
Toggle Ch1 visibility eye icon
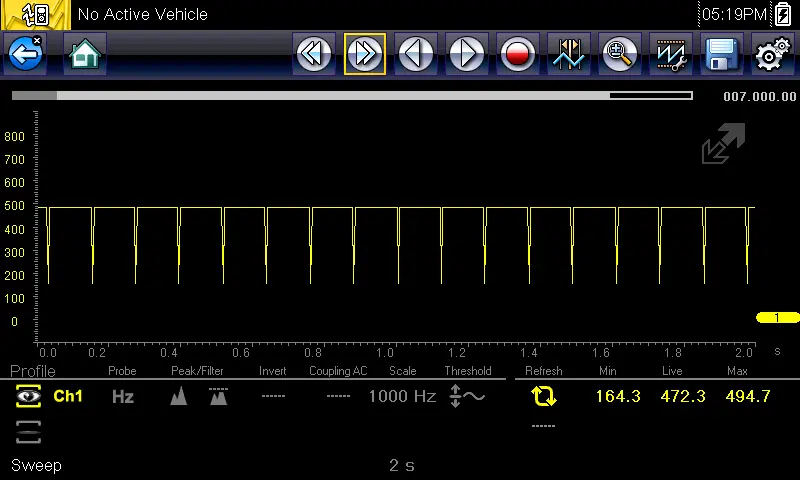[x=27, y=397]
